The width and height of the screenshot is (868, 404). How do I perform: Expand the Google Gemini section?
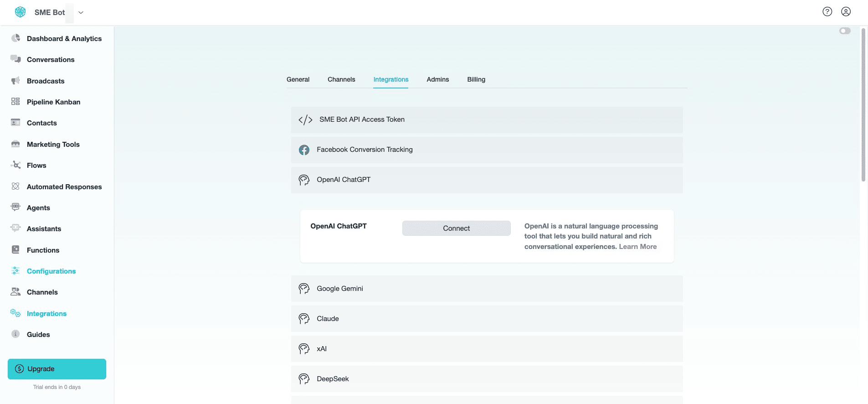point(487,289)
